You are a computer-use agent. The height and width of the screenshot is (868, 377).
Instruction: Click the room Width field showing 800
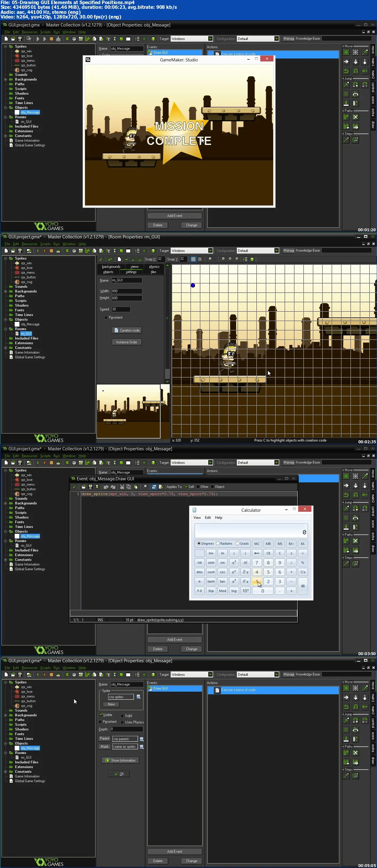[127, 291]
